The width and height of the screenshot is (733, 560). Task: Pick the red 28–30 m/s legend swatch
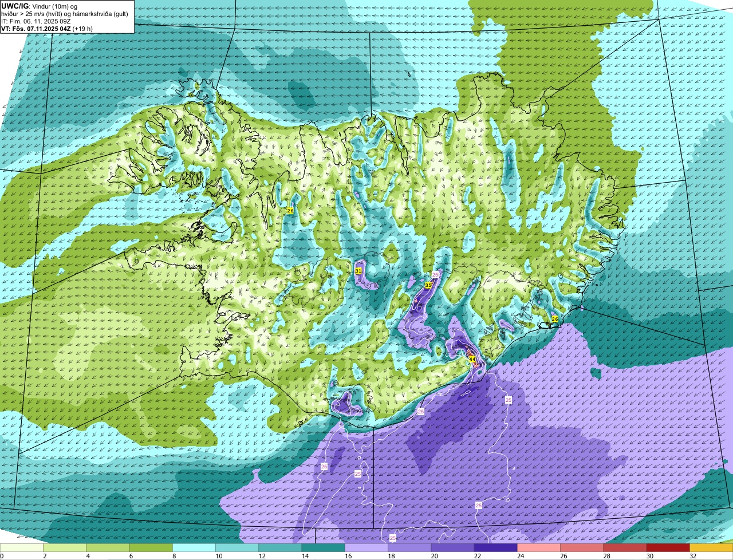point(625,547)
